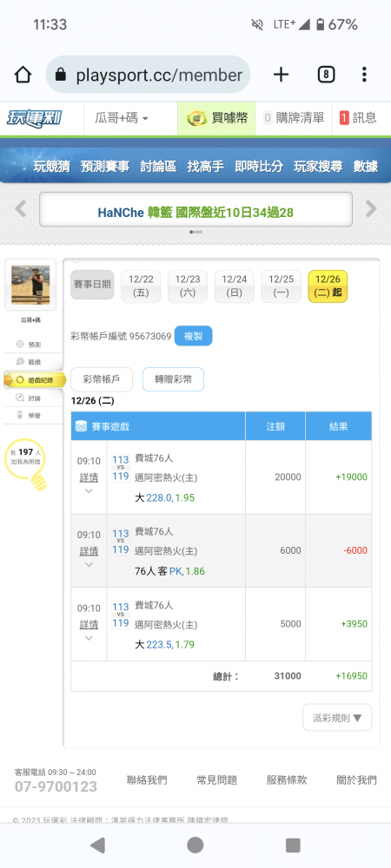
Task: Tap the browser home icon
Action: [x=23, y=74]
